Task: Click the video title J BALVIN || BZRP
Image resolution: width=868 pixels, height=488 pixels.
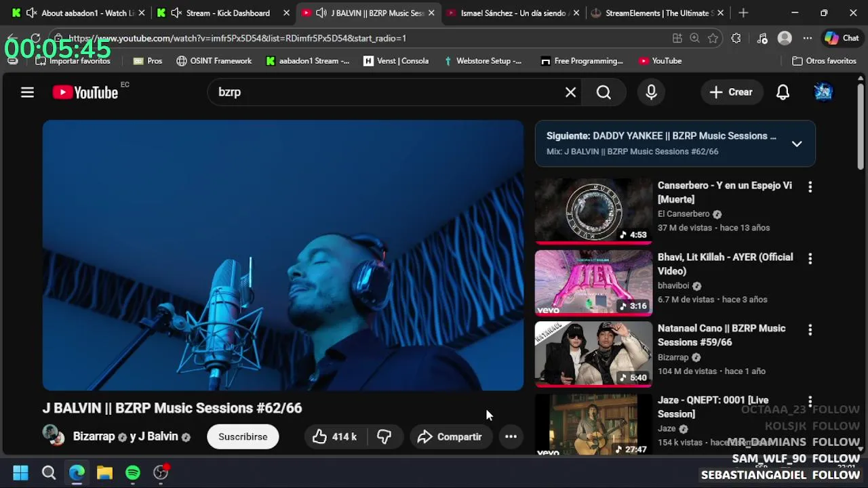Action: pos(172,408)
